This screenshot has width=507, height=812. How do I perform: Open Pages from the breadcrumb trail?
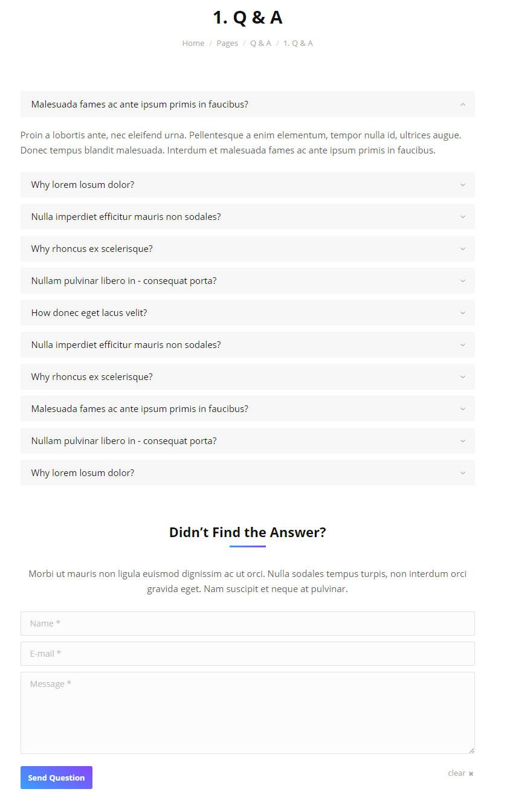tap(227, 43)
